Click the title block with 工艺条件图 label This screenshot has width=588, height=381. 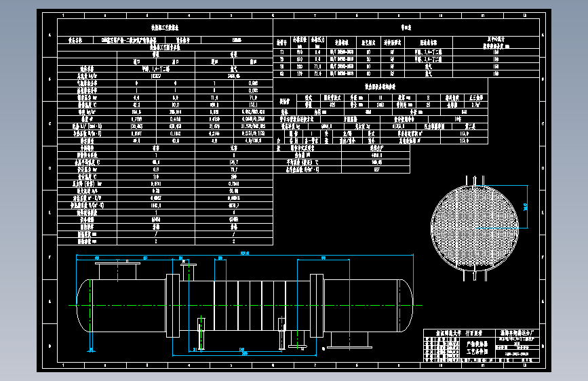click(482, 345)
